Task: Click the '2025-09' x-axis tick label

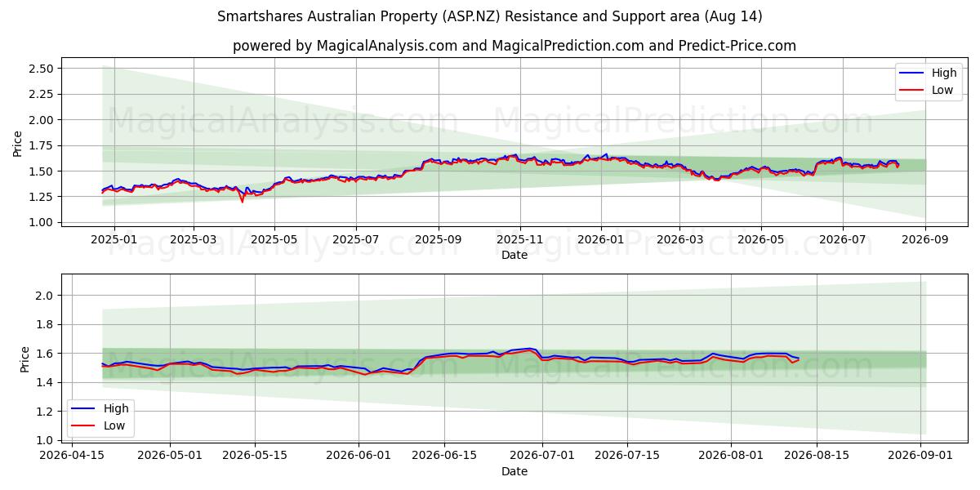Action: coord(439,239)
